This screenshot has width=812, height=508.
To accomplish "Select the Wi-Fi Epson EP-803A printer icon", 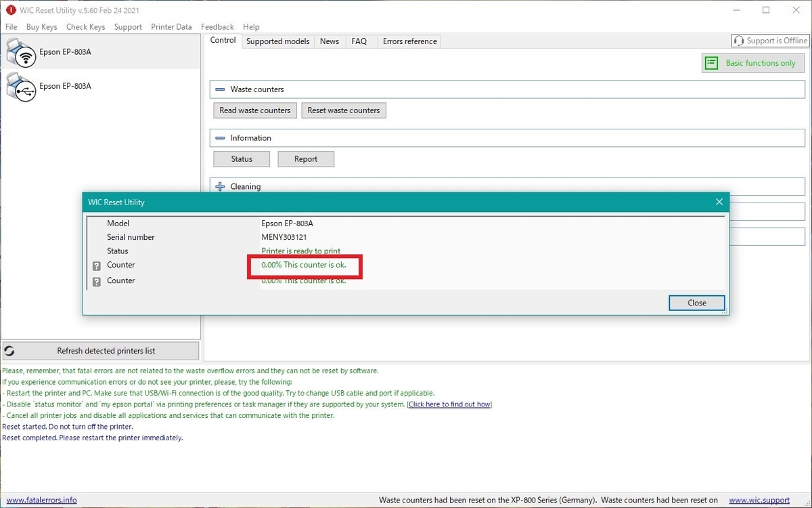I will coord(20,51).
